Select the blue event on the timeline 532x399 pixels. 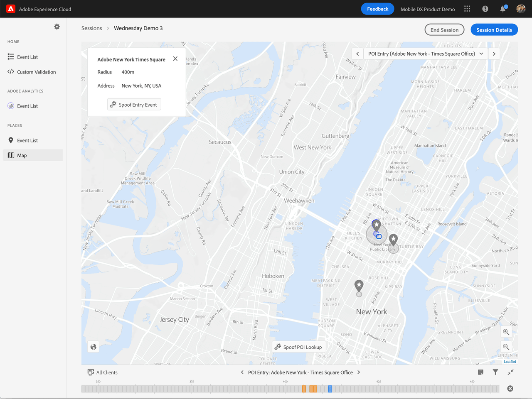330,389
